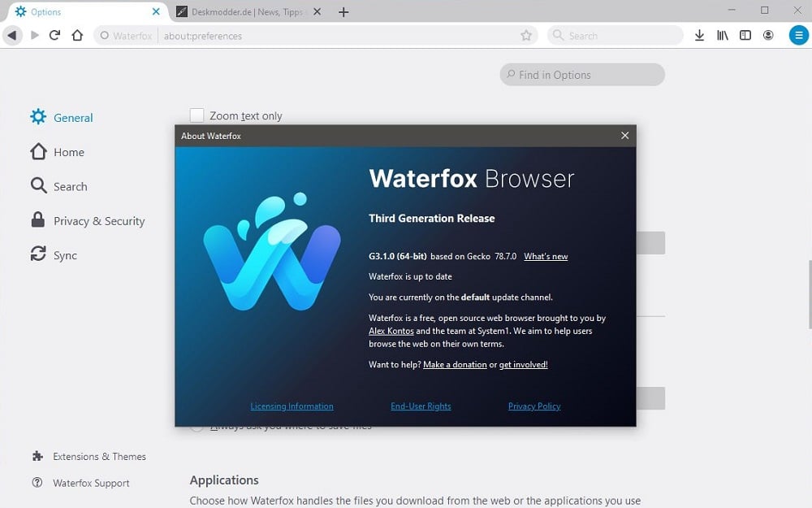Close the About Waterfox dialog

tap(625, 135)
